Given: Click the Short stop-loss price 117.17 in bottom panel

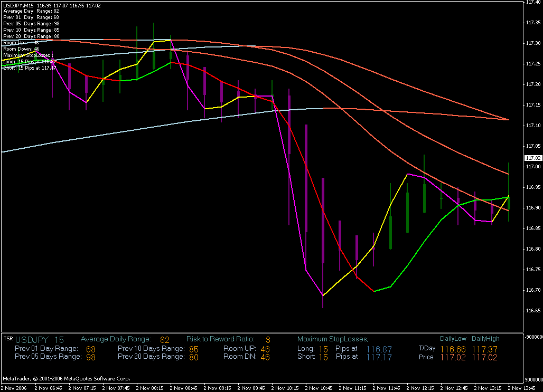Looking at the screenshot, I should pos(379,357).
